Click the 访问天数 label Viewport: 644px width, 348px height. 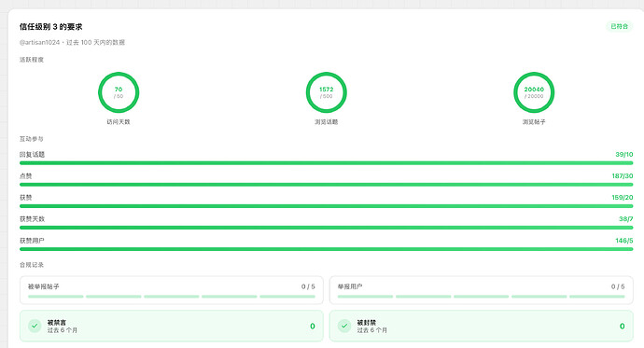tap(119, 122)
